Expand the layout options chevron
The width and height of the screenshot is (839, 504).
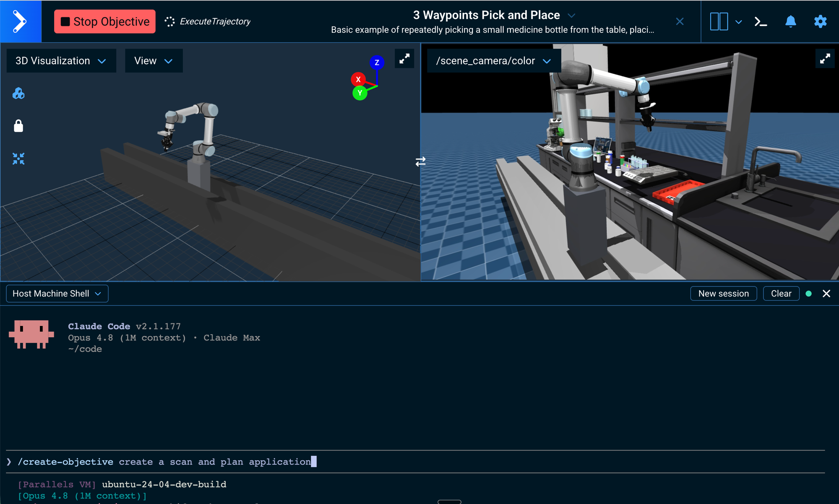click(739, 22)
